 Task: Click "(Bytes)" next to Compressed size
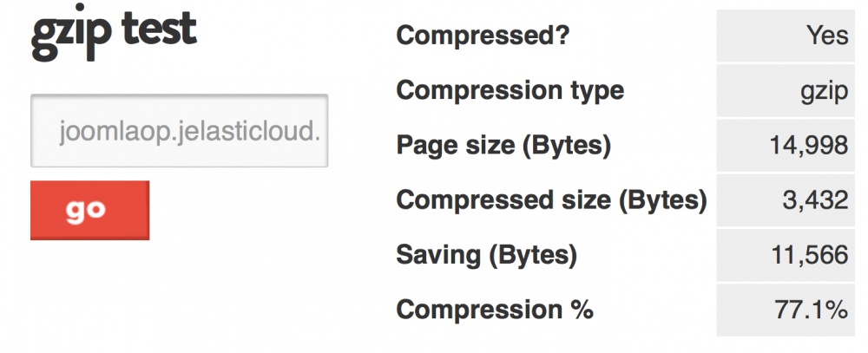[x=660, y=200]
